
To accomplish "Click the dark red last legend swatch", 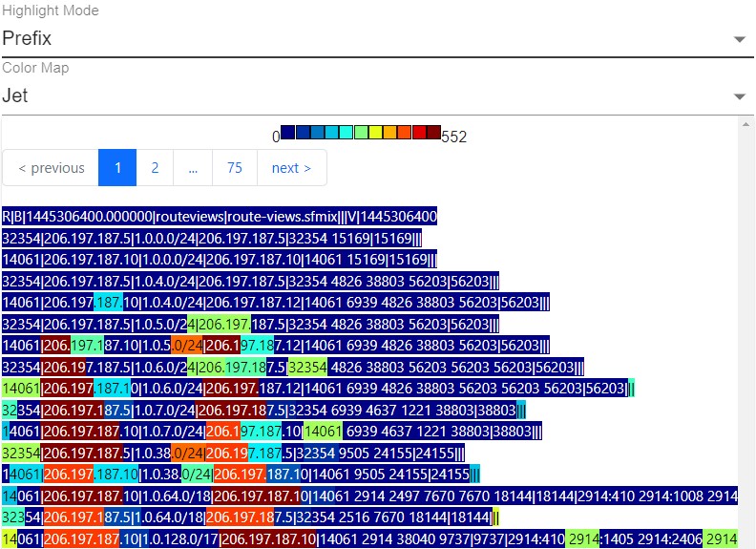I will point(433,132).
